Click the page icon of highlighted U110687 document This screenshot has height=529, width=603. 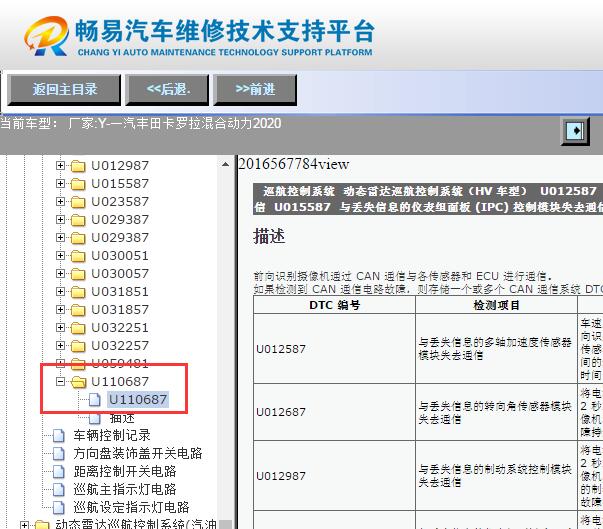95,400
